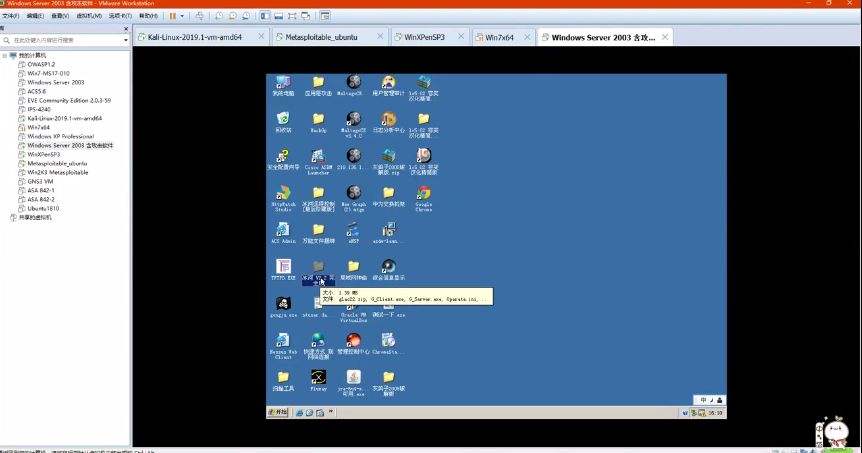Click the Oracle VM VirtualBox desktop icon
This screenshot has height=453, width=862.
[x=353, y=311]
